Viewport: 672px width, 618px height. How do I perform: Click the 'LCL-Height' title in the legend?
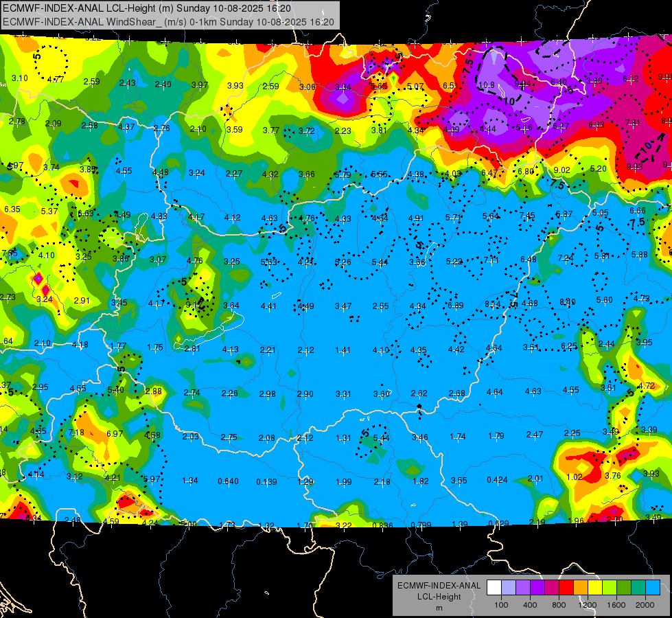pos(439,597)
